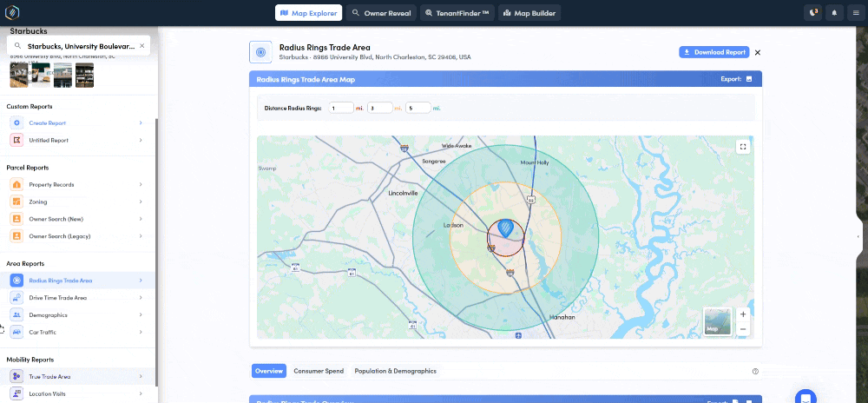
Task: Select the Overview tab
Action: [269, 371]
